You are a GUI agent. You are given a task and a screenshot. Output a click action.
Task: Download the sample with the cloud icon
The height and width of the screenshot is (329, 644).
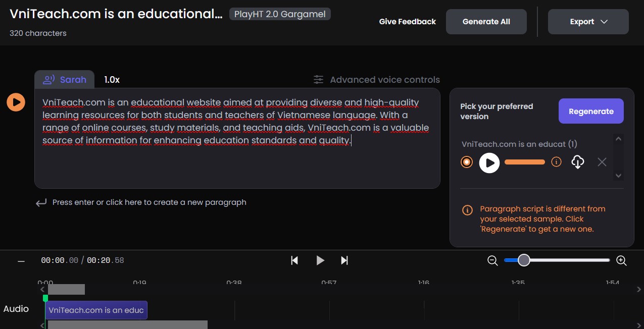(578, 162)
